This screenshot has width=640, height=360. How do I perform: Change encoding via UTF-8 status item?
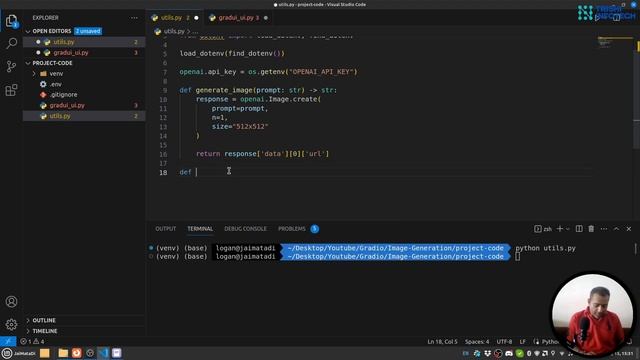pyautogui.click(x=504, y=342)
